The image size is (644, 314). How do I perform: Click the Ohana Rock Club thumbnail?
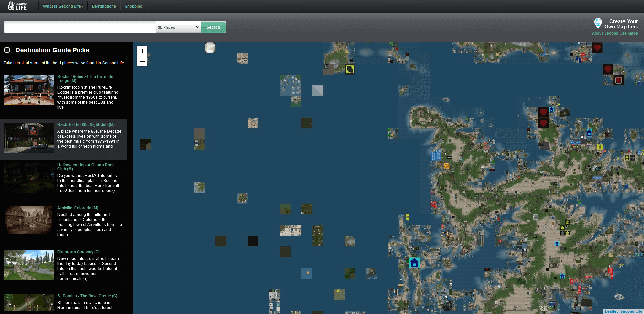click(x=29, y=178)
